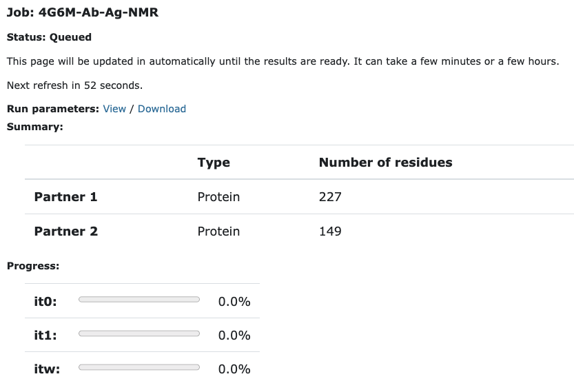Select the Partner 1 row label

click(x=66, y=197)
